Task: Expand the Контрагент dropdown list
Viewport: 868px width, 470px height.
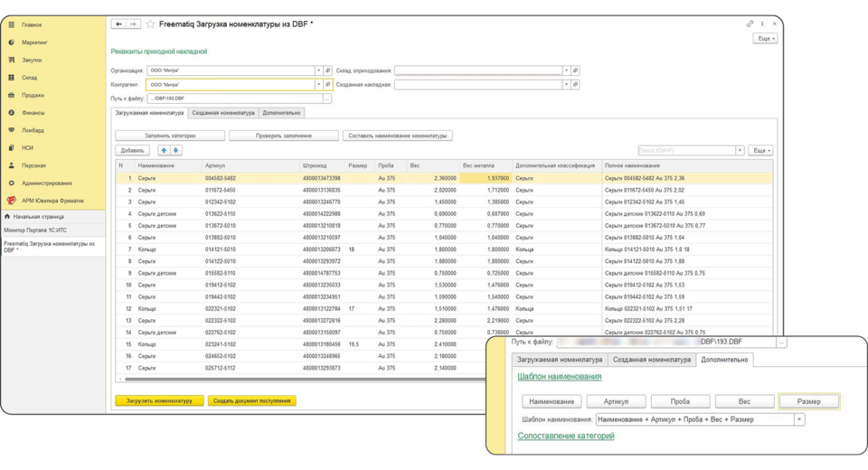Action: tap(317, 85)
